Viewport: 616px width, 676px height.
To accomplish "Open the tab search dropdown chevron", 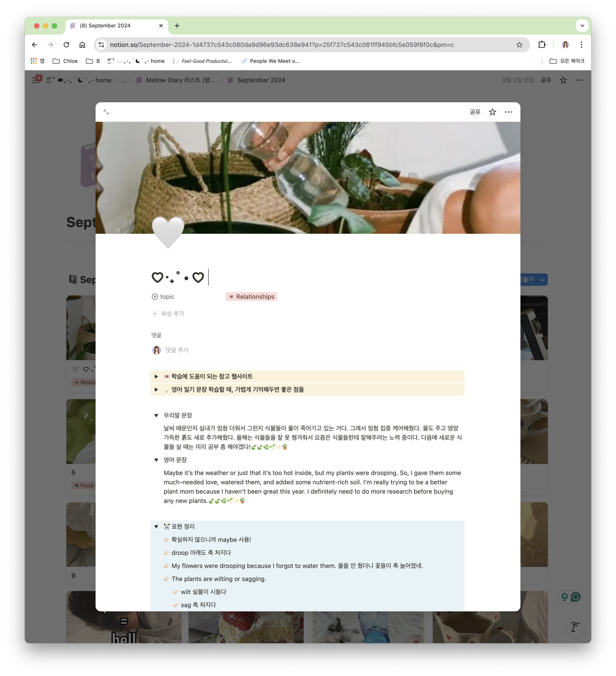I will tap(582, 25).
